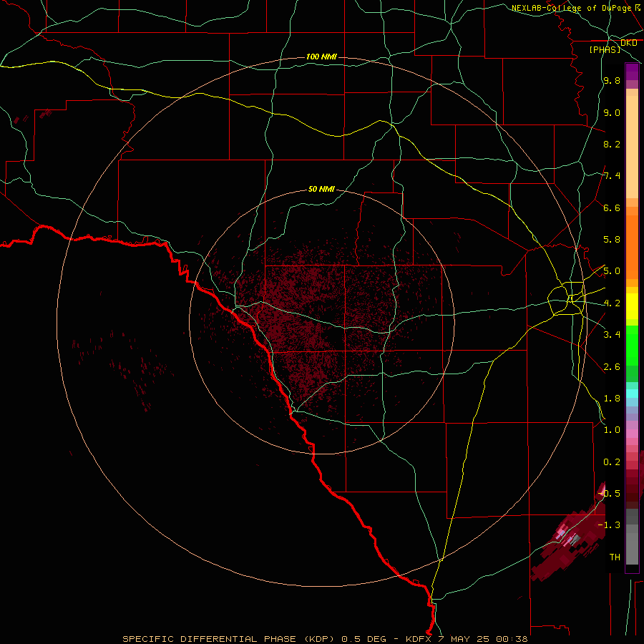Pick the yellow band on the KDP color bar
644x644 pixels.
pos(632,306)
